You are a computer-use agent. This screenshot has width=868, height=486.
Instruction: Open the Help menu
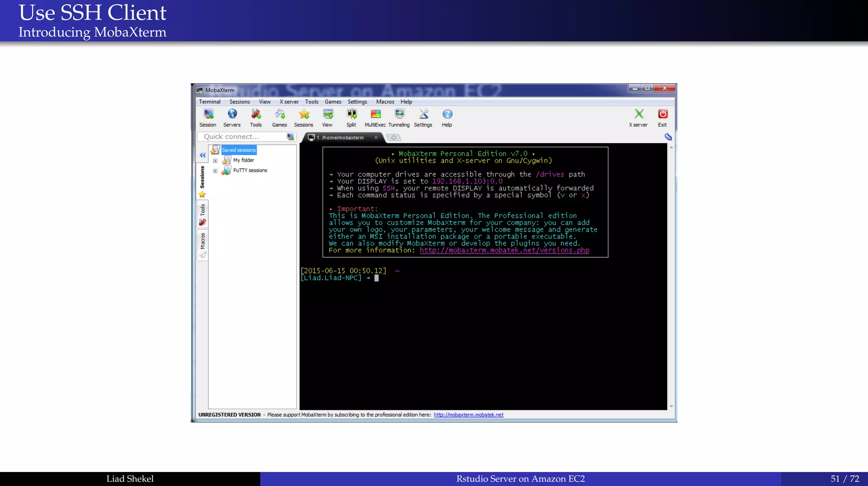tap(406, 102)
